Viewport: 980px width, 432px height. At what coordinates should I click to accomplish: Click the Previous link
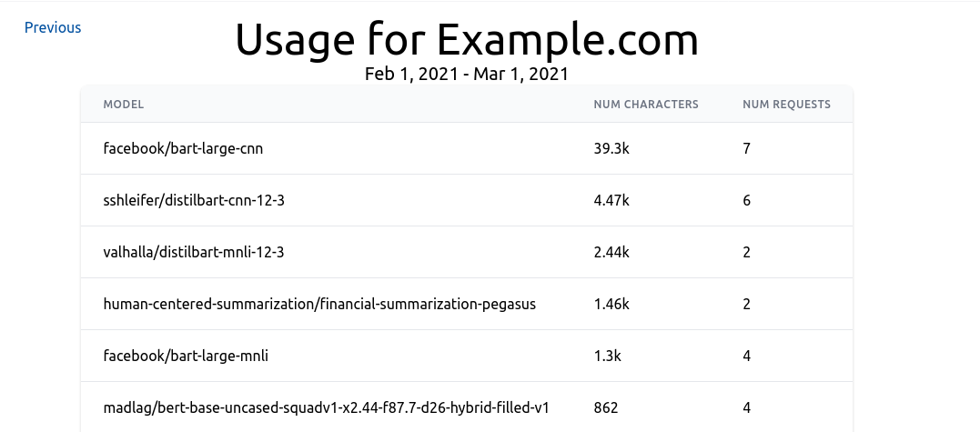tap(53, 28)
